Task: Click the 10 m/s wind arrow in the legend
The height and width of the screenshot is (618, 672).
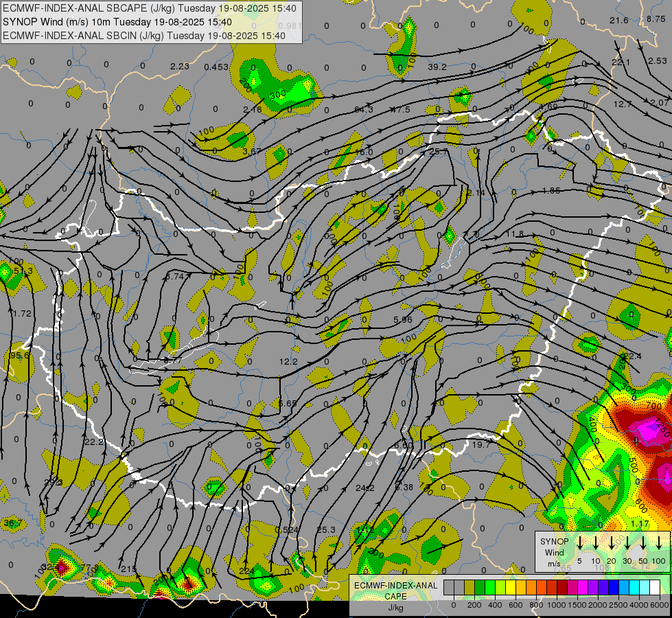Action: 596,542
